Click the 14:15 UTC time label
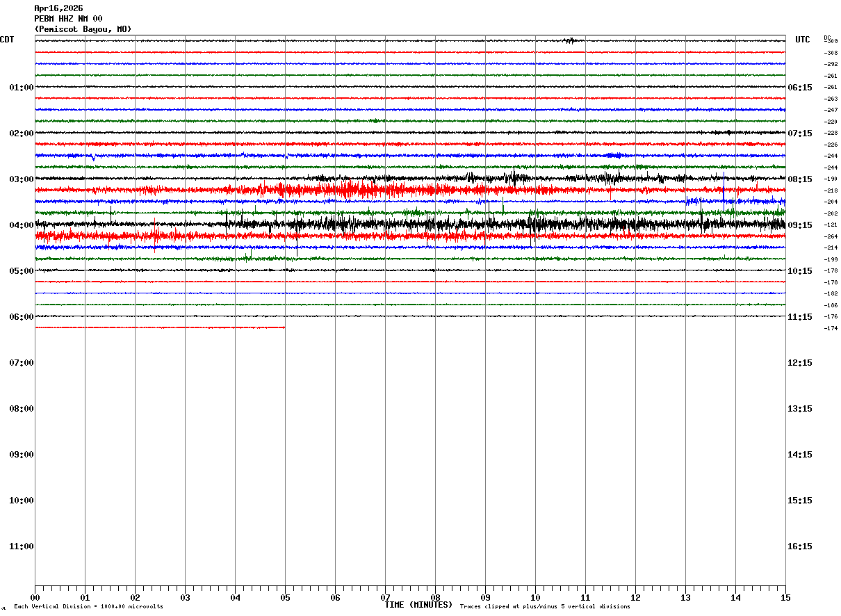This screenshot has width=841, height=616. [800, 455]
